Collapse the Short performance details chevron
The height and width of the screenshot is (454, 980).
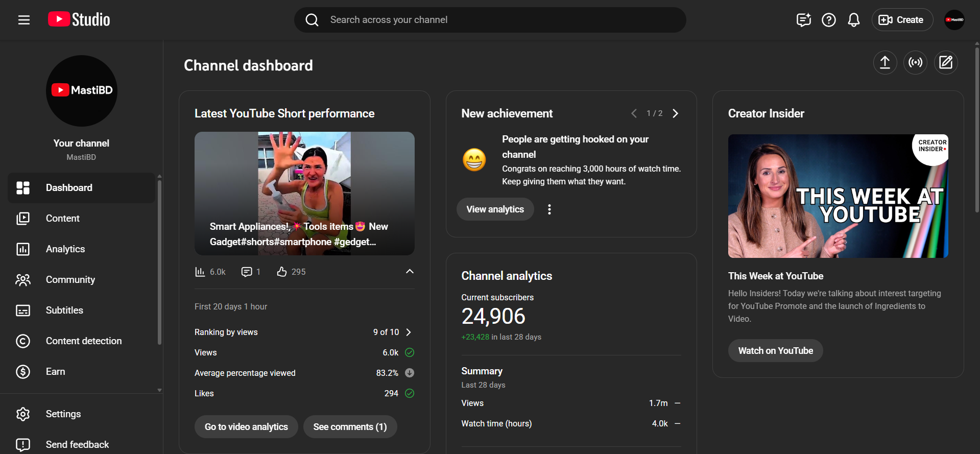click(x=410, y=272)
